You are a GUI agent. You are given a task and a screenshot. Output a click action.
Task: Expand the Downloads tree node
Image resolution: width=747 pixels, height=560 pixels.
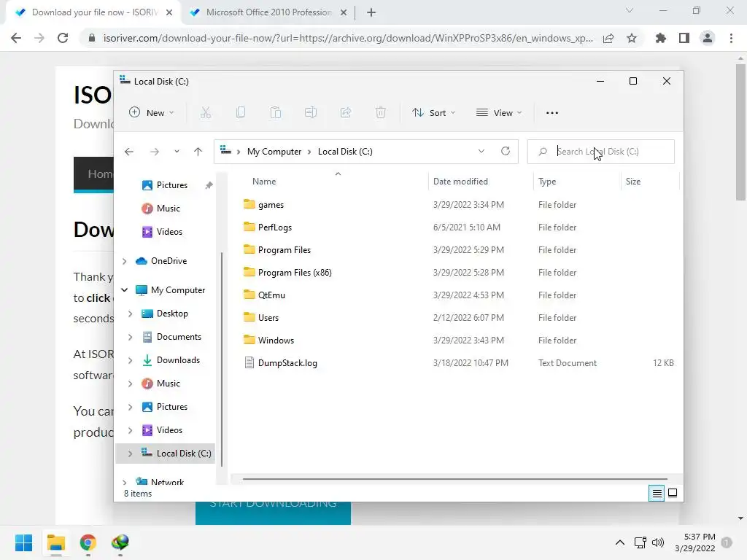click(x=130, y=360)
